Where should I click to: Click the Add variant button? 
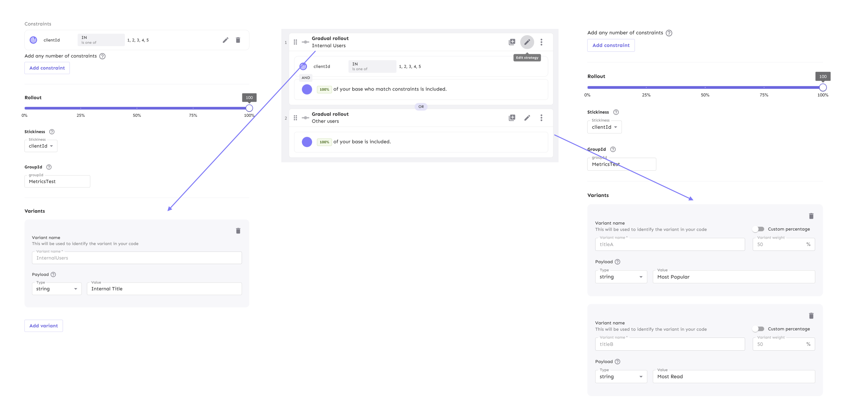(43, 326)
